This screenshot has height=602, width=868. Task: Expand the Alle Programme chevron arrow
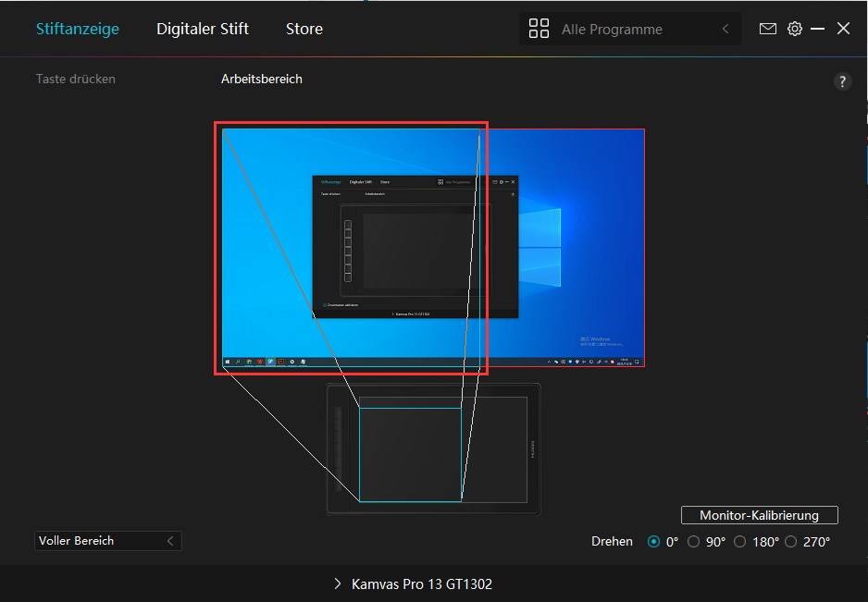point(725,29)
